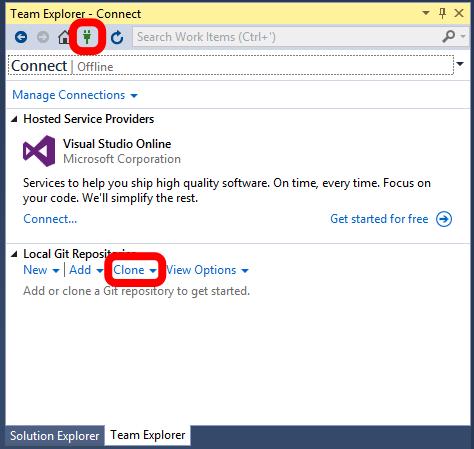Screen dimensions: 474x449
Task: Click the search magnifier icon
Action: tap(449, 36)
